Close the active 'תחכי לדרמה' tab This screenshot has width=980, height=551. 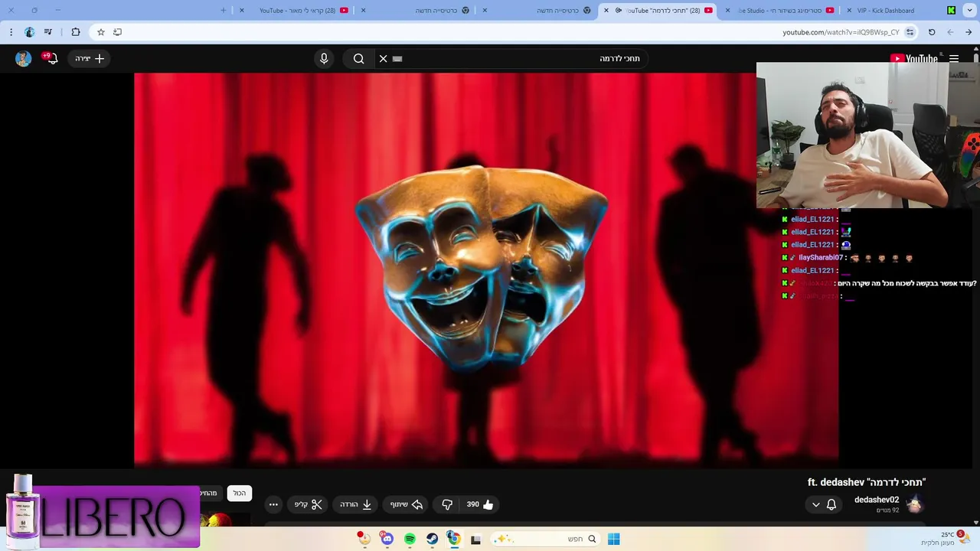(x=606, y=10)
